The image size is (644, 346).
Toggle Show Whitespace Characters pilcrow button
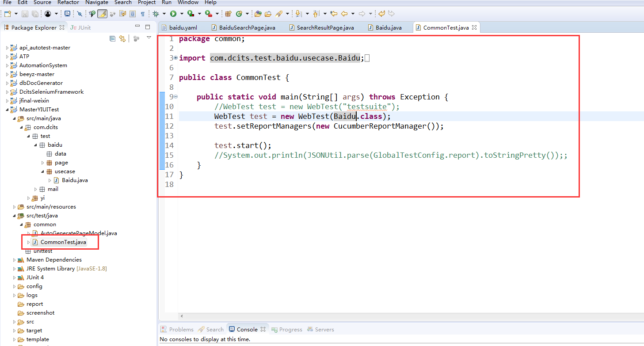(x=143, y=14)
